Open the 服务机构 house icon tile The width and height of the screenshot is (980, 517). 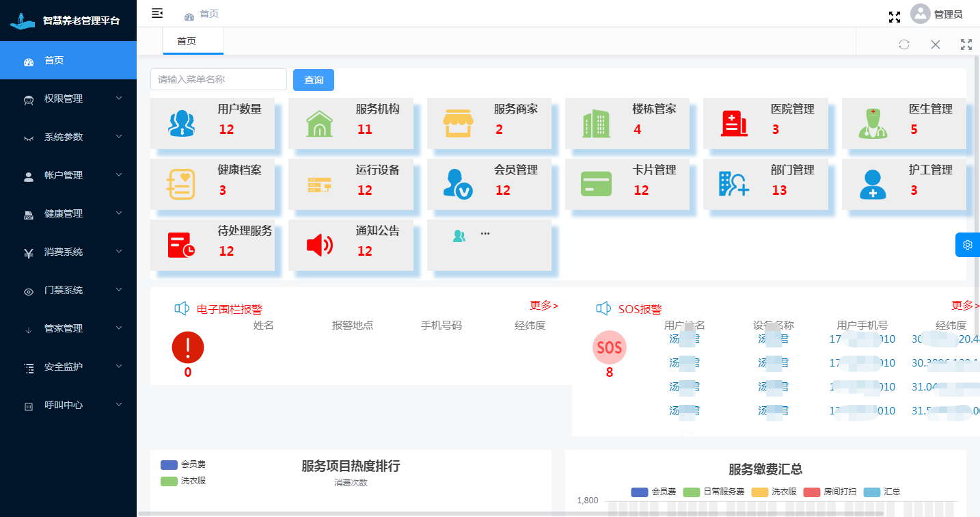tap(319, 124)
